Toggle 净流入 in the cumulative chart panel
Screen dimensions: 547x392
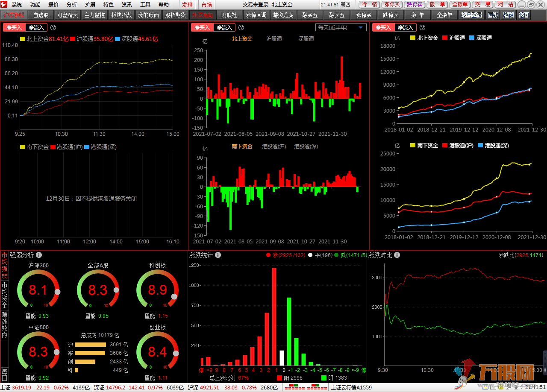pos(405,27)
